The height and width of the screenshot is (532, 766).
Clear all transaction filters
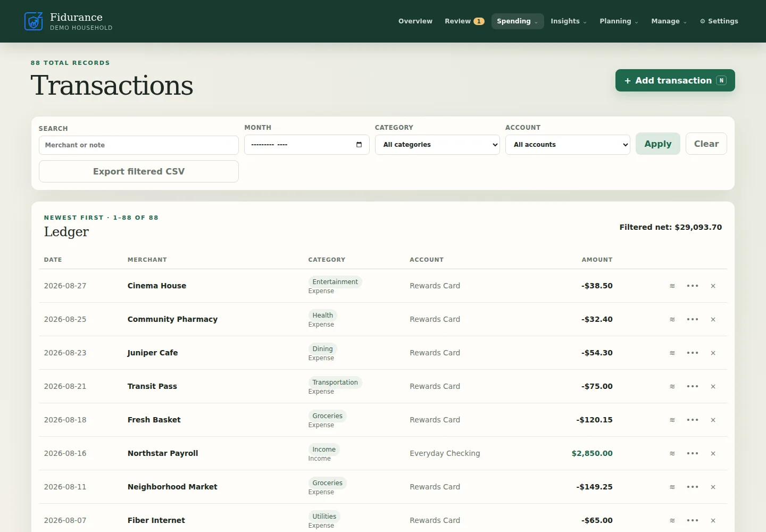[706, 144]
